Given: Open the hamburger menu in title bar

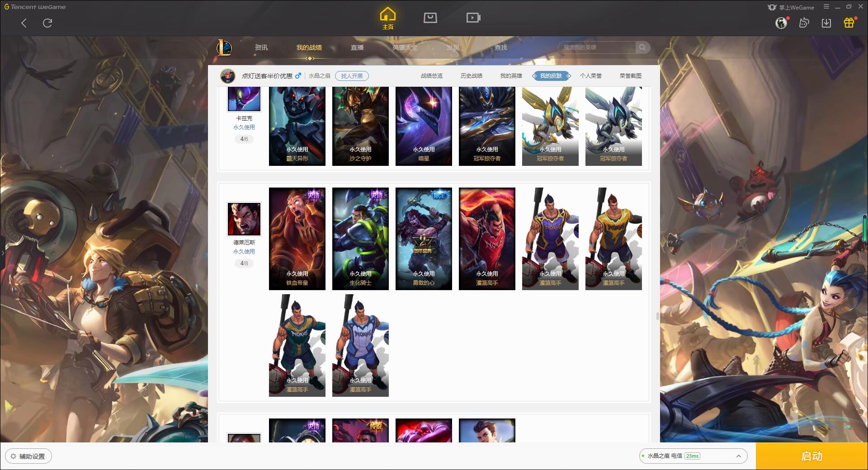Looking at the screenshot, I should (x=826, y=7).
